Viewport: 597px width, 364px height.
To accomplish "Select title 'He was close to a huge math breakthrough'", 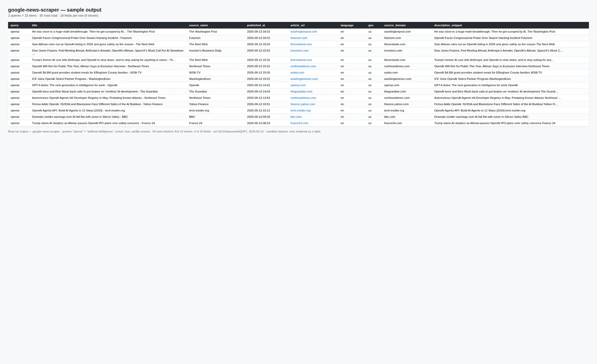I will pos(93,31).
